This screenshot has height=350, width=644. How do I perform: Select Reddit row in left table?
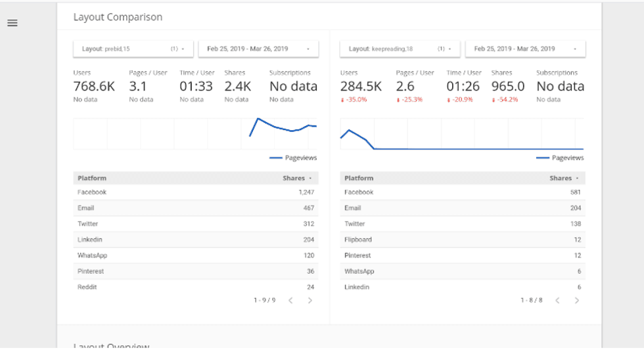click(195, 287)
